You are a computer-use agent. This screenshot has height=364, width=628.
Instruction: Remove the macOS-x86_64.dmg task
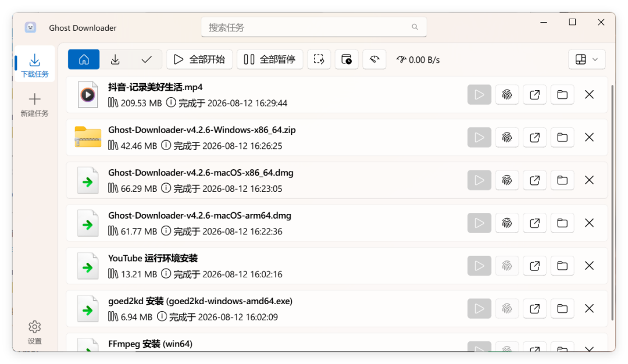point(589,181)
